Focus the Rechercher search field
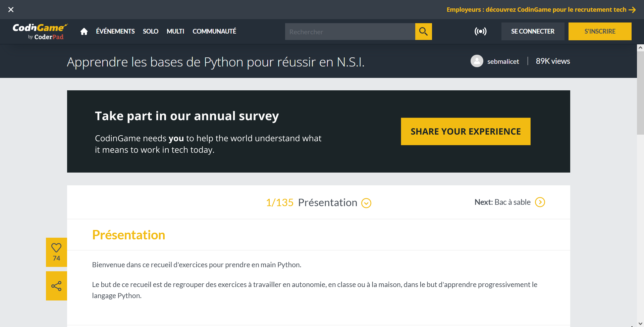 pyautogui.click(x=350, y=32)
